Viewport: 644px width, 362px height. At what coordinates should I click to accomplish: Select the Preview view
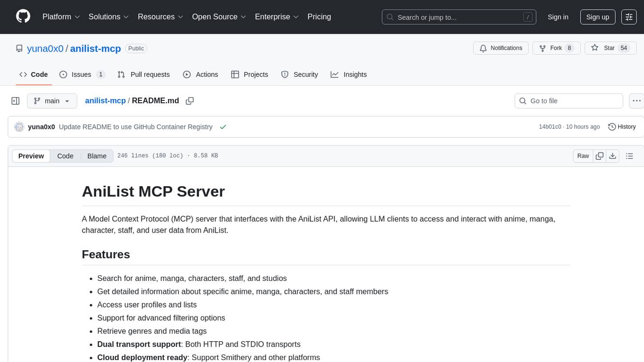coord(31,156)
